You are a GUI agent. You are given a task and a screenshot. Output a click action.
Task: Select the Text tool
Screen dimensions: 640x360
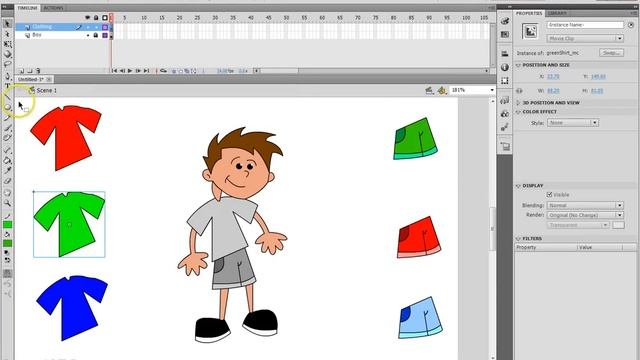pyautogui.click(x=7, y=86)
